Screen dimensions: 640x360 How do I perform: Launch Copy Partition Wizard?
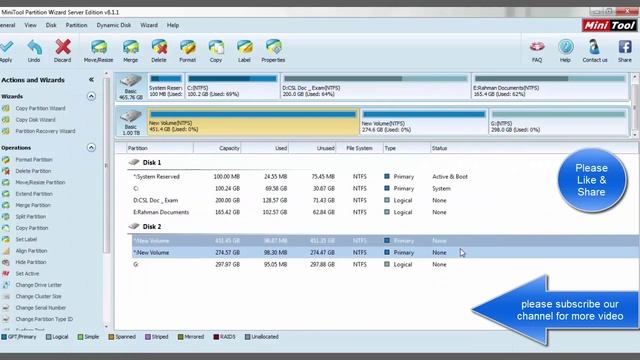click(40, 109)
